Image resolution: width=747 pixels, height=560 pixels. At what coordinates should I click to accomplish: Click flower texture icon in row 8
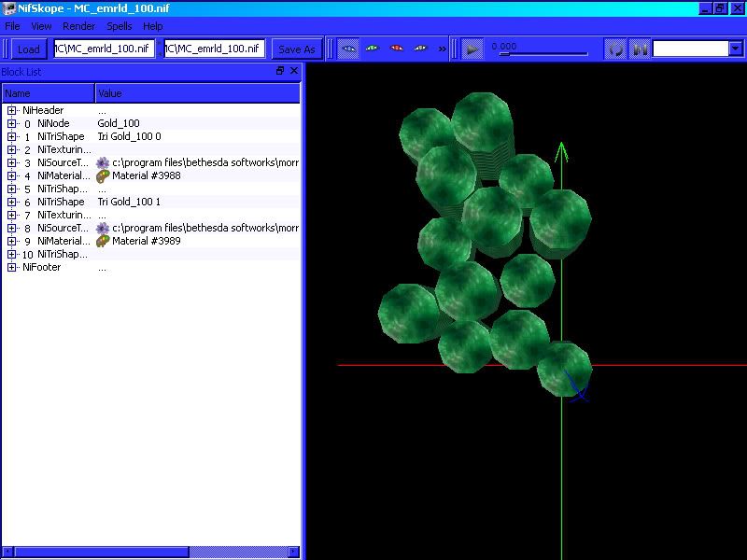[x=103, y=228]
